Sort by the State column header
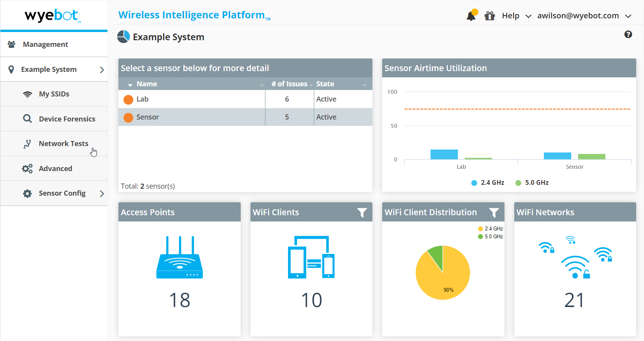This screenshot has height=341, width=644. tap(325, 84)
